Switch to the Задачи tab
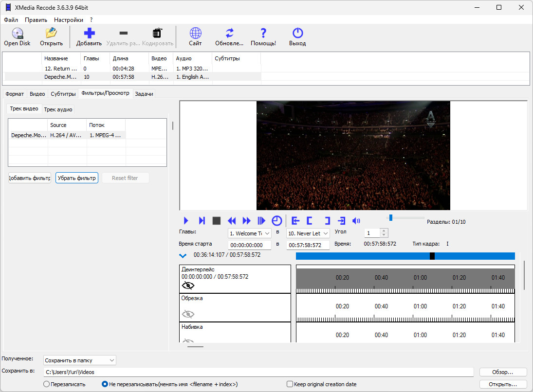 (x=144, y=94)
